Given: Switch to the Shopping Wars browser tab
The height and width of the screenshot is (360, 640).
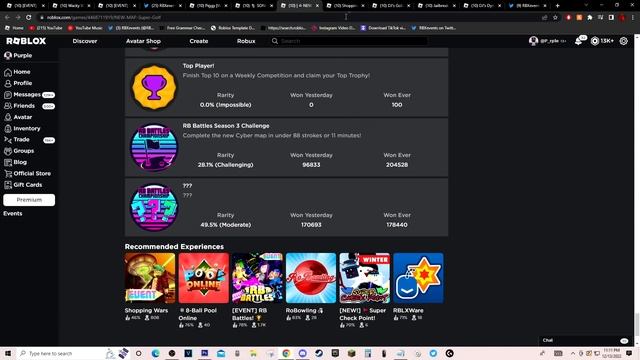Looking at the screenshot, I should point(346,6).
